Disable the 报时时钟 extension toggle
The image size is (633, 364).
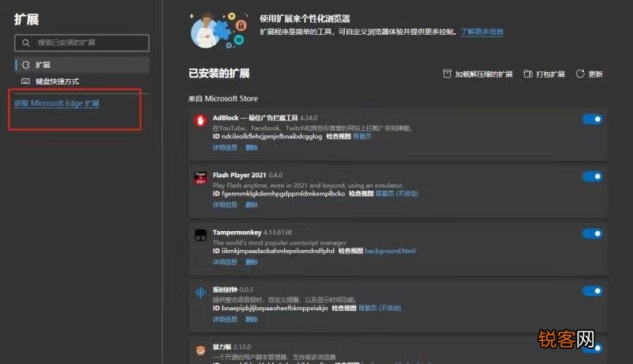592,291
